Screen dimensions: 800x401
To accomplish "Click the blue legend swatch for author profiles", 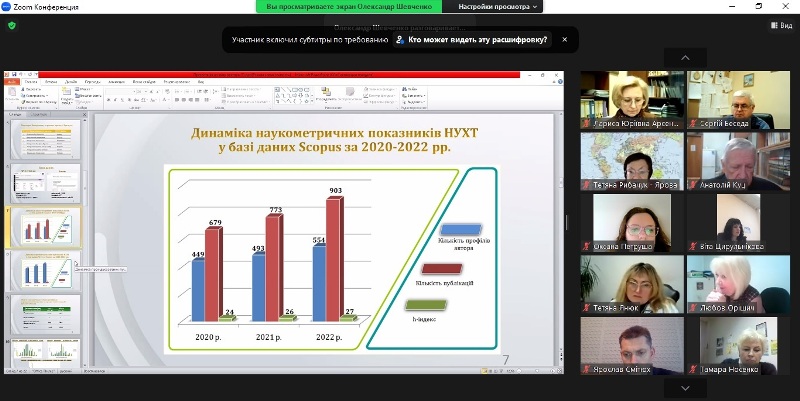I will coord(461,230).
